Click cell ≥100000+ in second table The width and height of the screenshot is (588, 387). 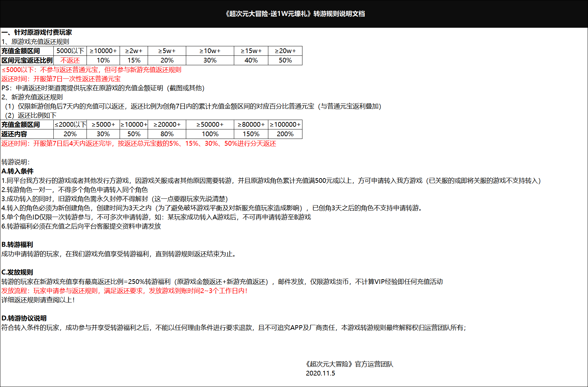point(285,124)
